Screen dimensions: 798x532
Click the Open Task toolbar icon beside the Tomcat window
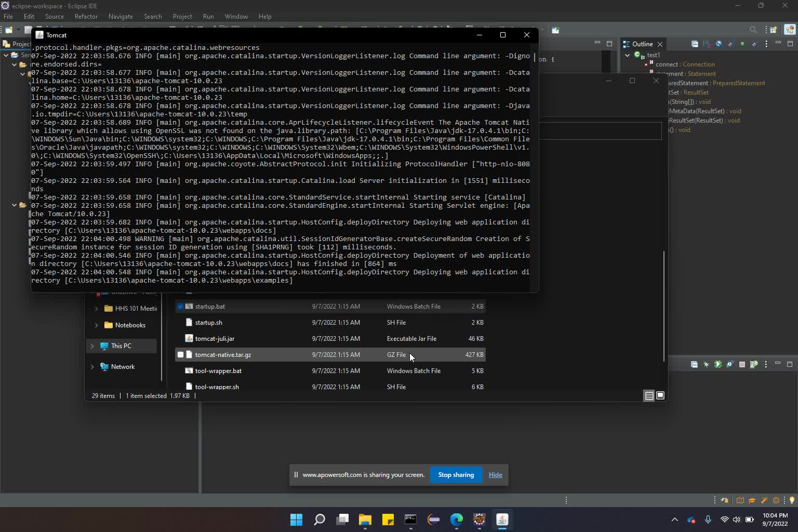pos(555,30)
